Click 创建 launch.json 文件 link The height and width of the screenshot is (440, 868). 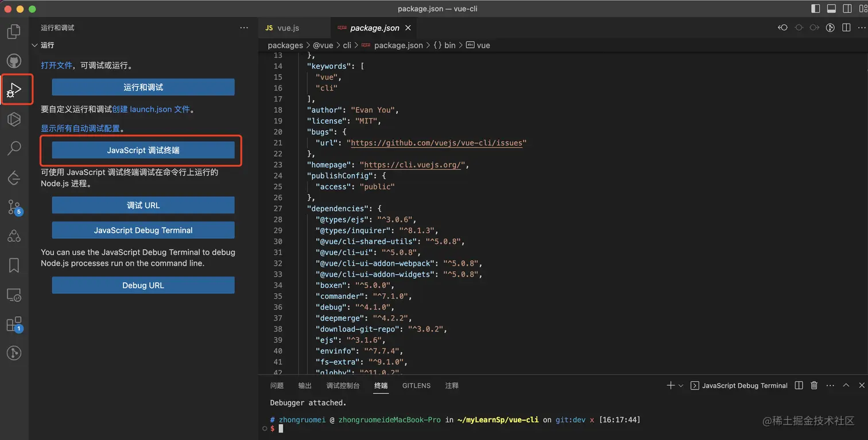(x=151, y=109)
